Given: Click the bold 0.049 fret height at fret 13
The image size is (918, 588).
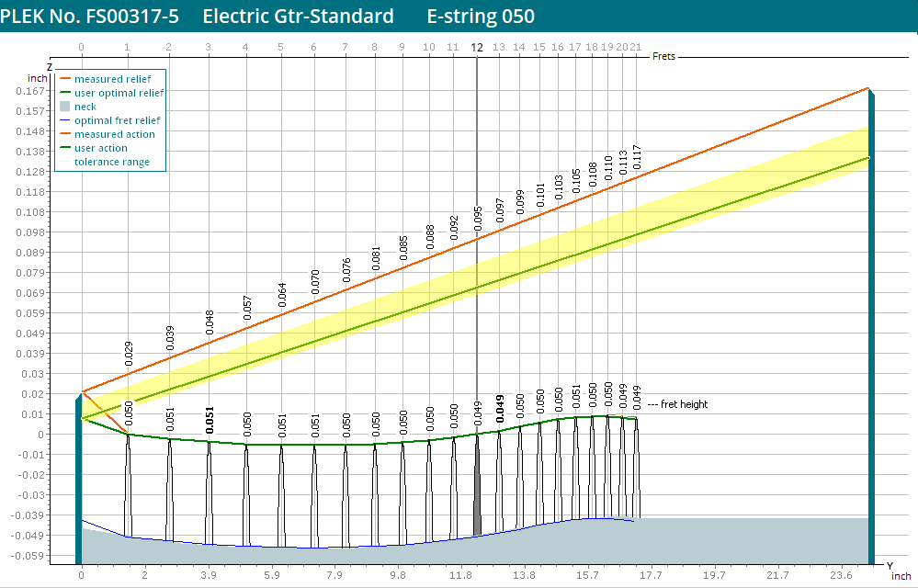Looking at the screenshot, I should (500, 408).
